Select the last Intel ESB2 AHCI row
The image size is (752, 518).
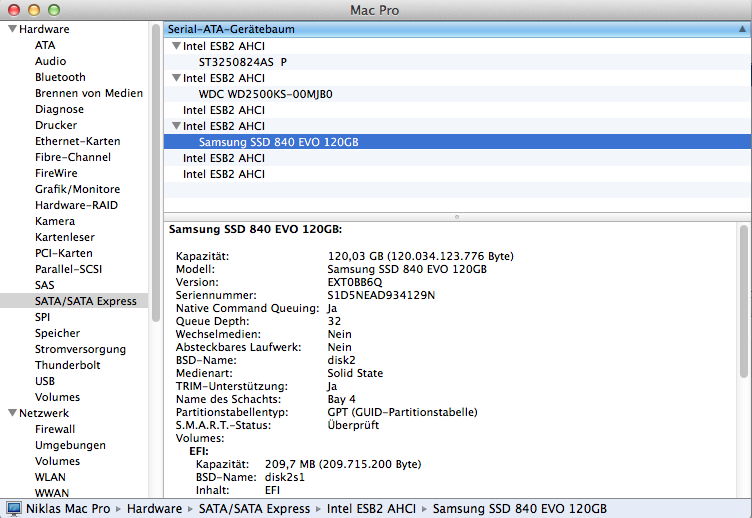(457, 174)
